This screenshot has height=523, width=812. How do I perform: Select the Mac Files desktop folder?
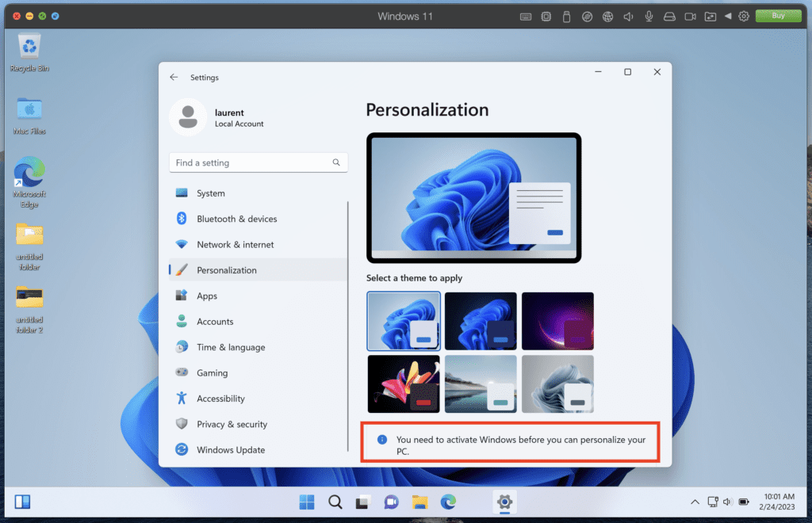(29, 116)
